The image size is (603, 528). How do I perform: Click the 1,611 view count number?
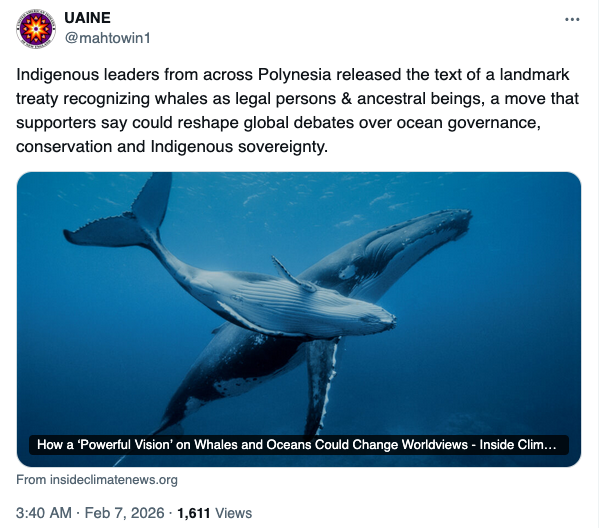[x=193, y=513]
